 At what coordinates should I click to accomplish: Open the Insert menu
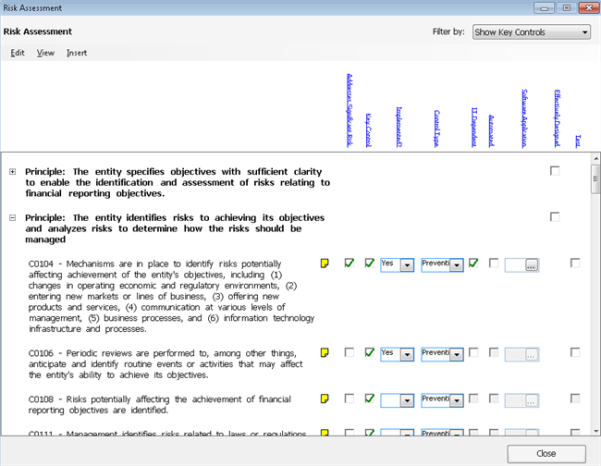76,53
